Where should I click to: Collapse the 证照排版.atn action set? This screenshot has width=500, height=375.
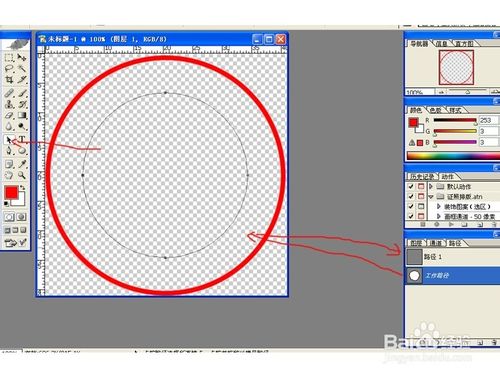[x=431, y=197]
